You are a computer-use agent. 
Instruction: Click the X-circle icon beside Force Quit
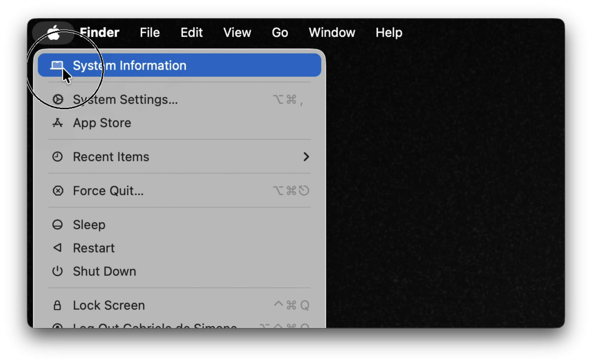tap(58, 191)
